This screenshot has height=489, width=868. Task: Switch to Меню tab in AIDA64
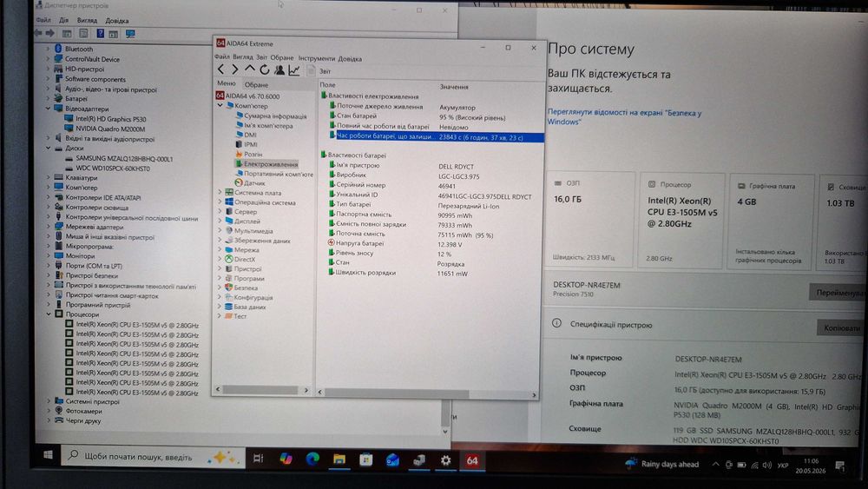click(x=227, y=83)
